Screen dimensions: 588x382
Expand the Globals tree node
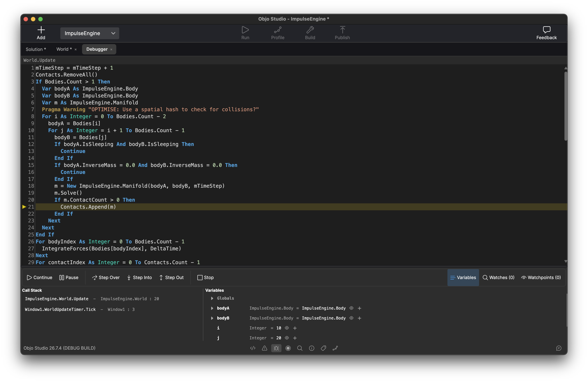212,298
